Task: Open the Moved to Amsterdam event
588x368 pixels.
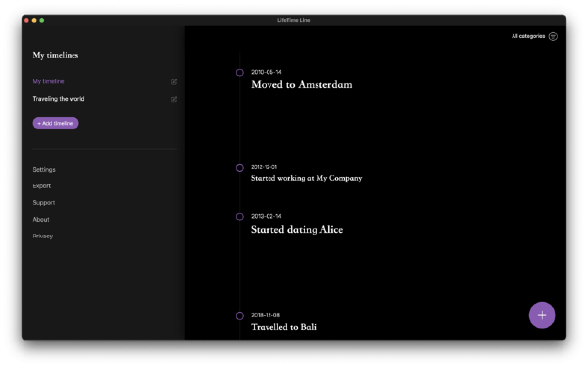Action: [302, 84]
